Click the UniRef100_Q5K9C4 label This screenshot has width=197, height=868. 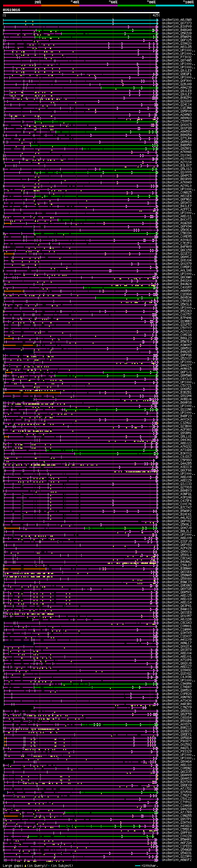click(x=177, y=230)
